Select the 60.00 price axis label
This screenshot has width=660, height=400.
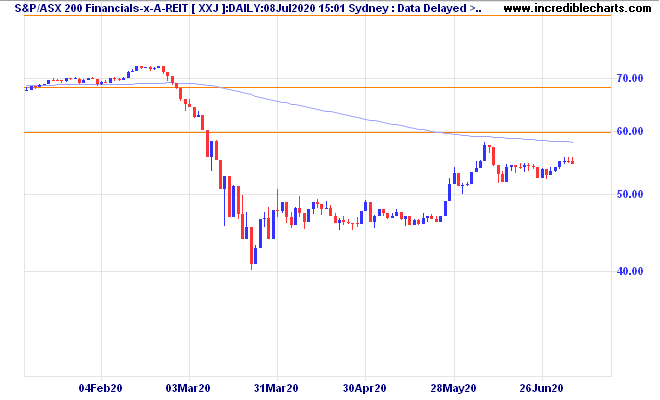coord(630,131)
